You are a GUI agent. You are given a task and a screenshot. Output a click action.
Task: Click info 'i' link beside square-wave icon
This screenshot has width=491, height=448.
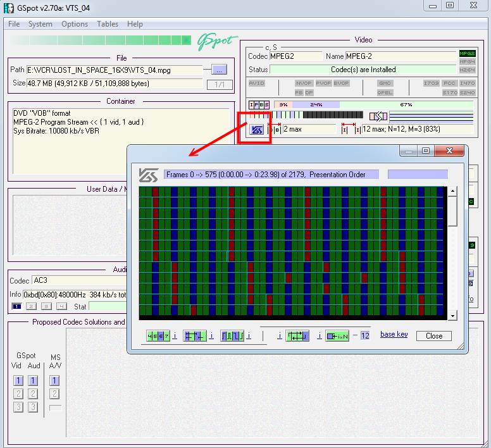pos(249,336)
